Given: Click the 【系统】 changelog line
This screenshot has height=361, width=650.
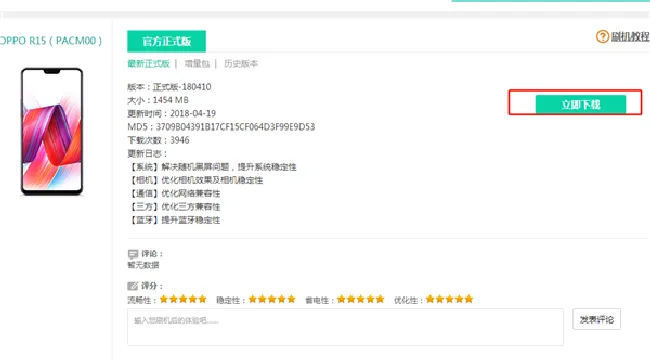Looking at the screenshot, I should point(212,167).
